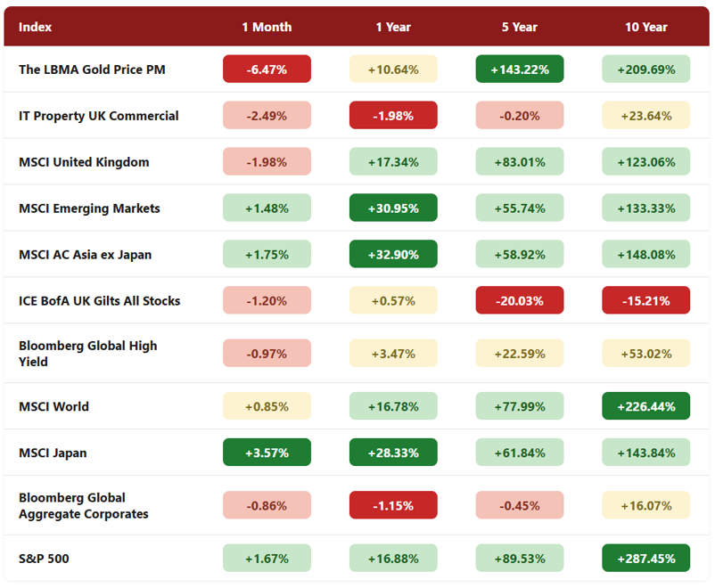Image resolution: width=715 pixels, height=588 pixels.
Task: Click the Index column header
Action: 35,27
